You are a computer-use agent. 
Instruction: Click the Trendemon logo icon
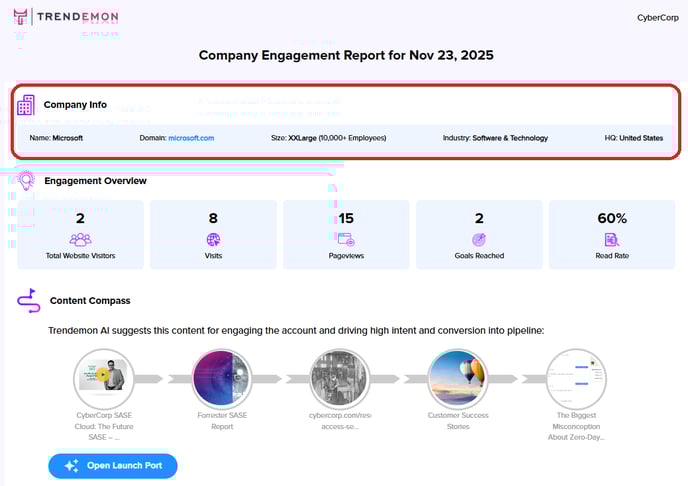point(21,17)
